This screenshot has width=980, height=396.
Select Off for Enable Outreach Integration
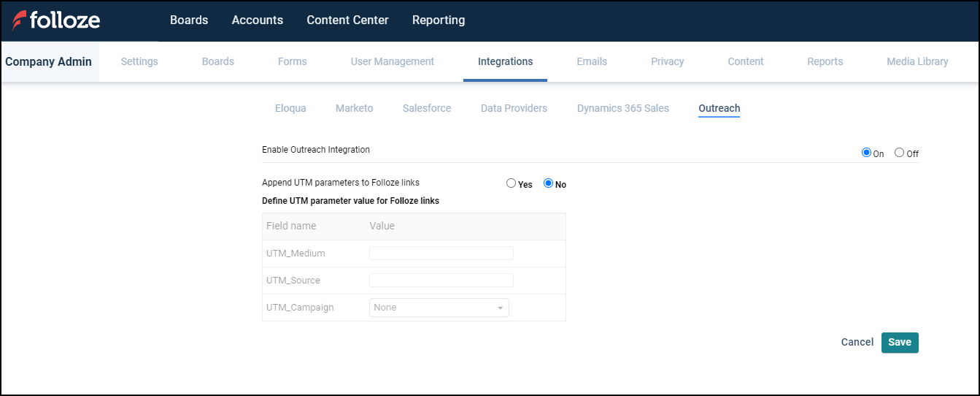[899, 153]
